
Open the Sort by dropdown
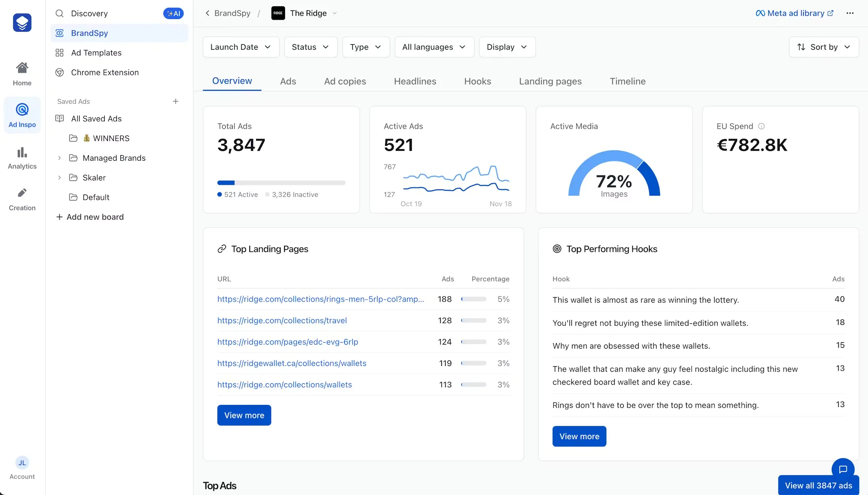click(x=824, y=47)
